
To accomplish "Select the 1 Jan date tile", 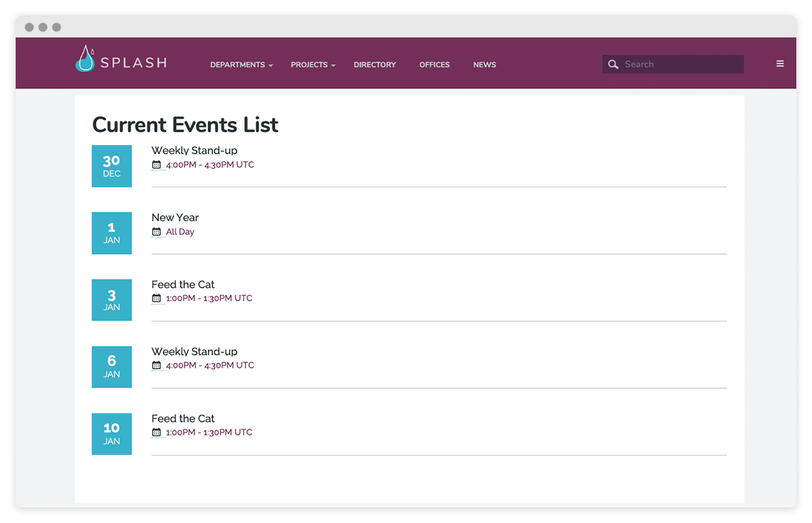I will coord(112,233).
